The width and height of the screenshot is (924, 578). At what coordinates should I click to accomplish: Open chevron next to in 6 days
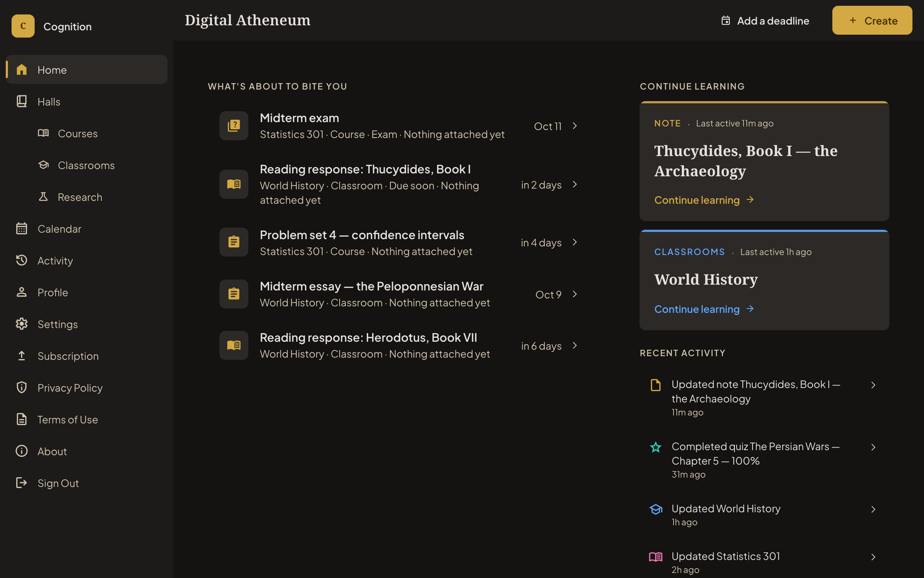[575, 345]
